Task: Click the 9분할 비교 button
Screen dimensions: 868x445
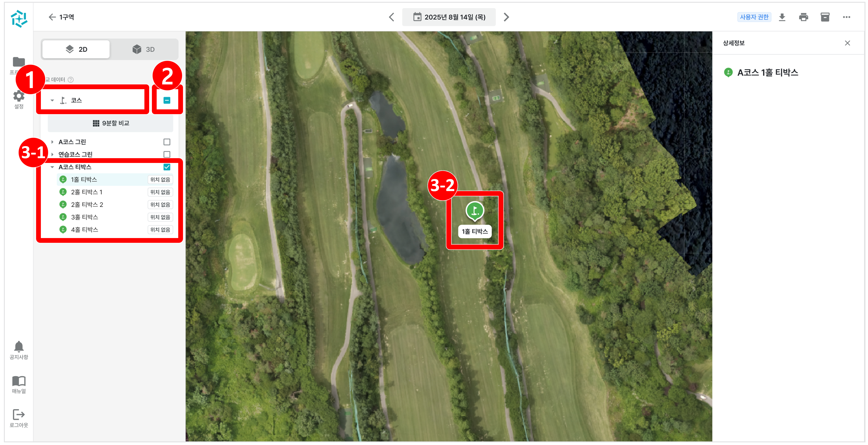Action: point(111,123)
